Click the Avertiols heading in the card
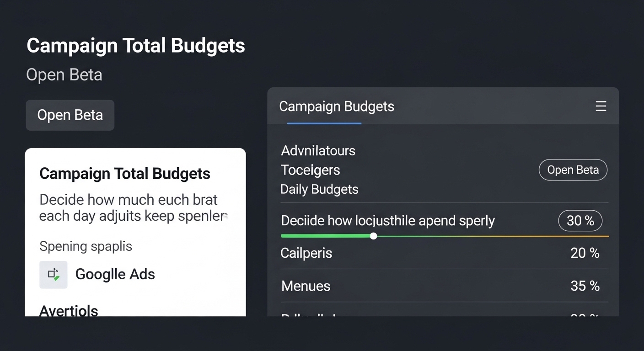This screenshot has height=351, width=644. pos(69,311)
